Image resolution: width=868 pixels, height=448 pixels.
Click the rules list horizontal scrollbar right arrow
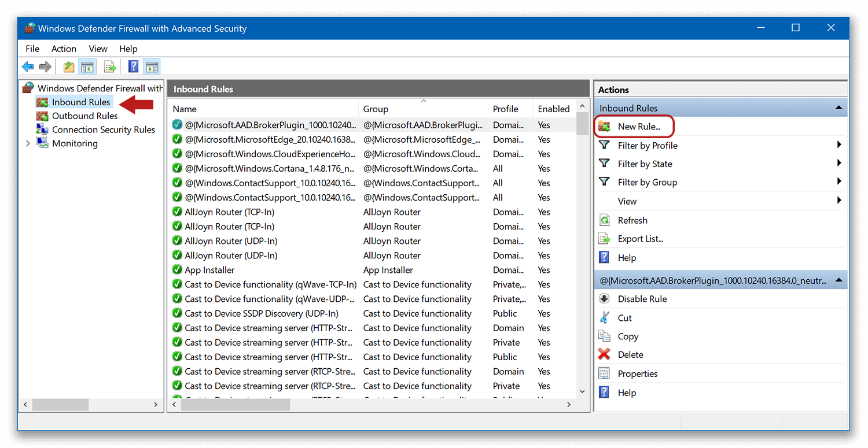coord(569,405)
